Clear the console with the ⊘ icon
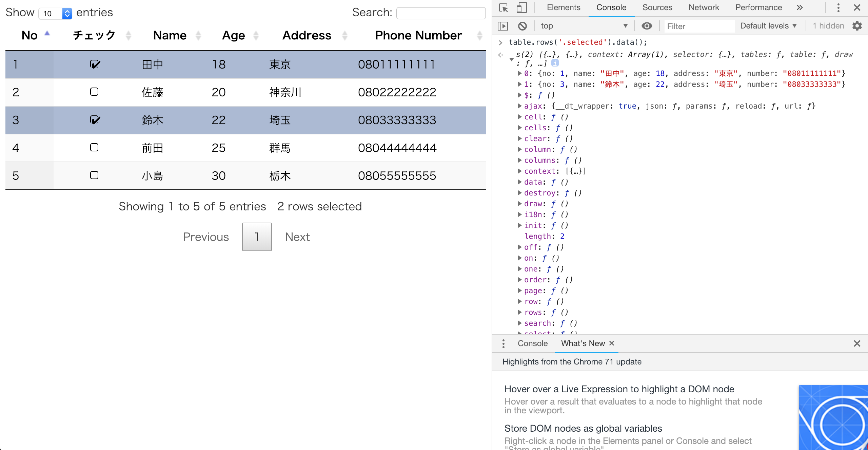The height and width of the screenshot is (450, 868). click(522, 25)
